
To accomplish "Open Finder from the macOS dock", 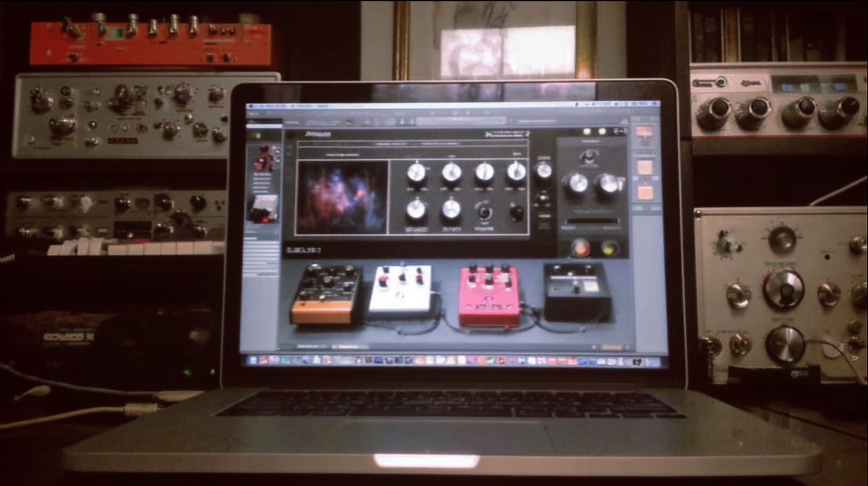I will [x=253, y=360].
